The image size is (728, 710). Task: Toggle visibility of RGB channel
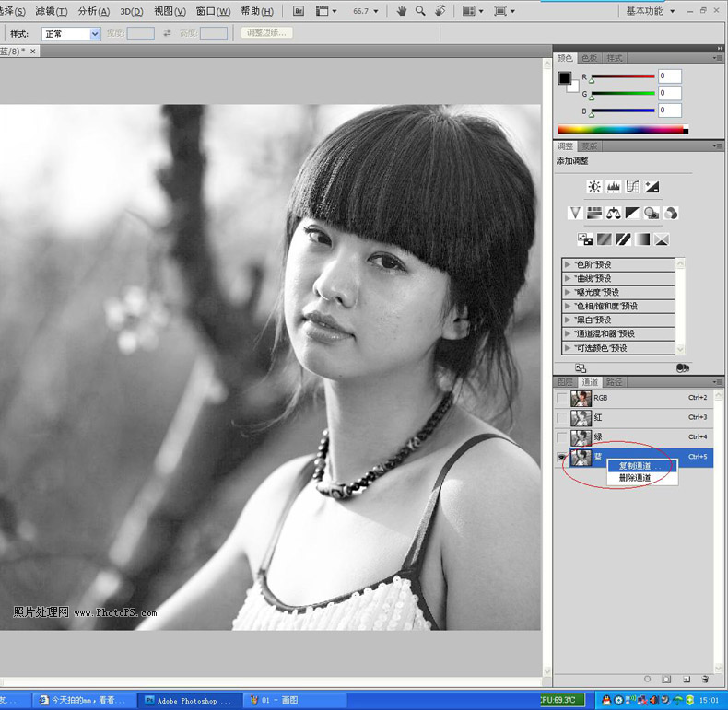pyautogui.click(x=562, y=398)
